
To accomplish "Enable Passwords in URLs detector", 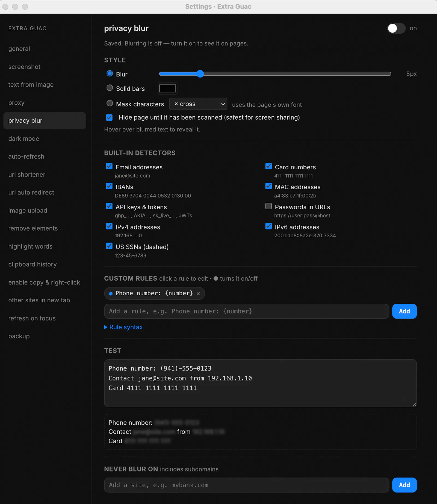I will point(268,206).
